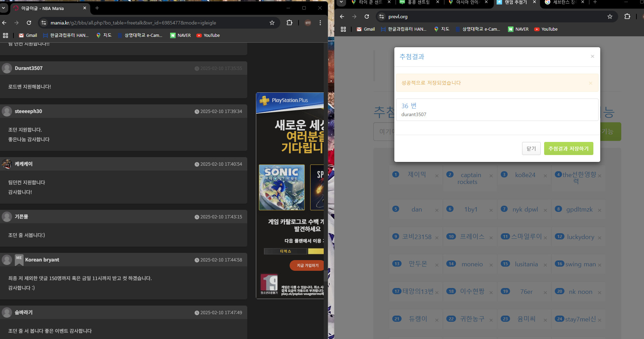Expand tab search dropdown in right browser
644x339 pixels.
(x=341, y=2)
